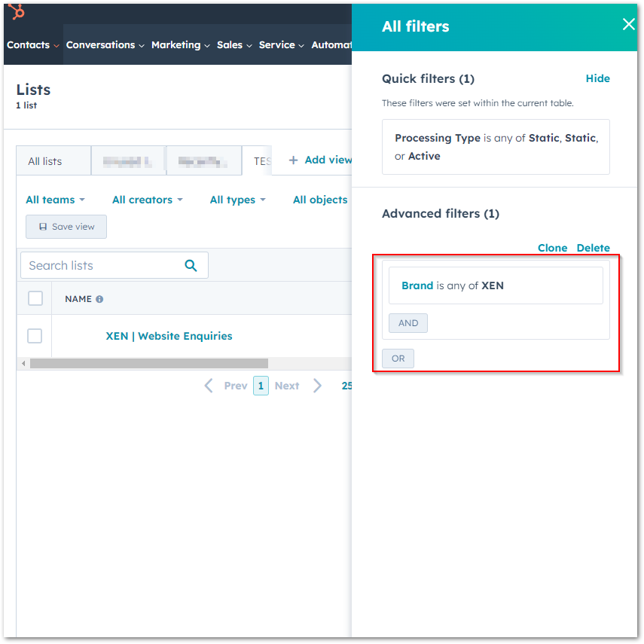Click the left scrollbar arrow under the list
The height and width of the screenshot is (644, 644).
click(23, 363)
